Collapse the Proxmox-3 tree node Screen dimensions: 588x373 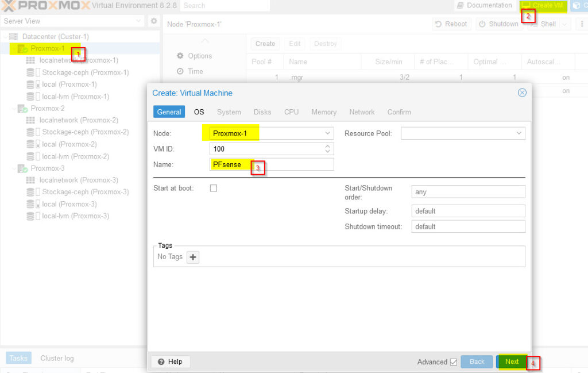(x=14, y=168)
